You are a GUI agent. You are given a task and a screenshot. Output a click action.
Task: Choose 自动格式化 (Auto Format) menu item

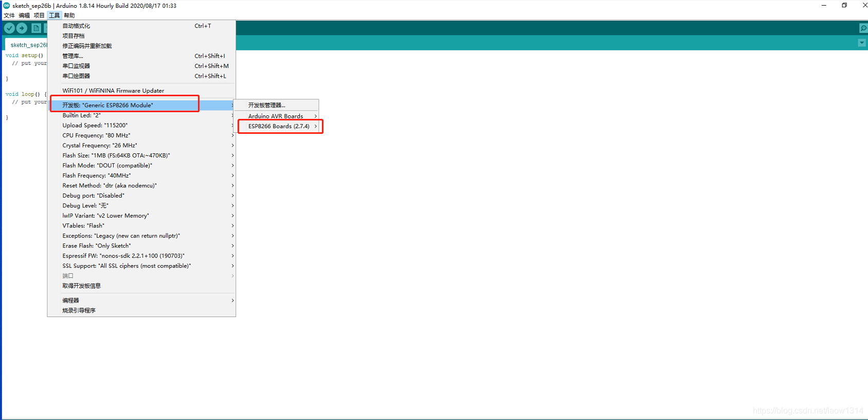(x=77, y=26)
